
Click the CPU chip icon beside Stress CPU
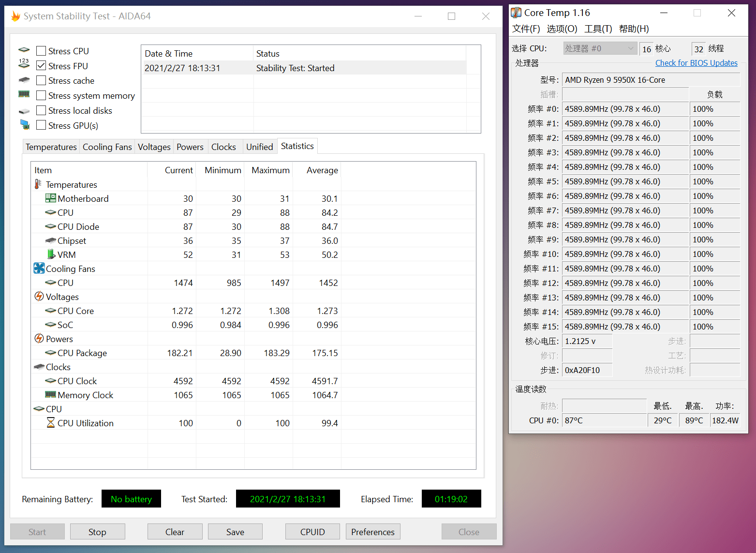24,50
